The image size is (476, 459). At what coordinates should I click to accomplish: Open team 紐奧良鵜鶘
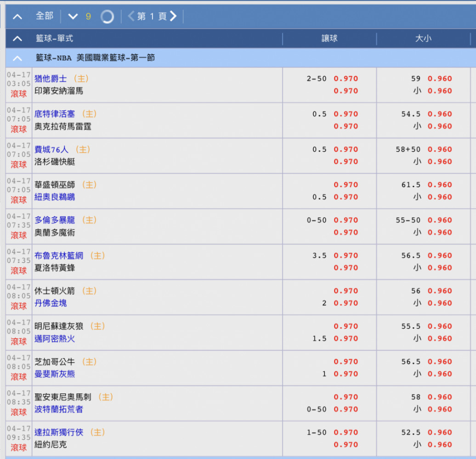[55, 197]
